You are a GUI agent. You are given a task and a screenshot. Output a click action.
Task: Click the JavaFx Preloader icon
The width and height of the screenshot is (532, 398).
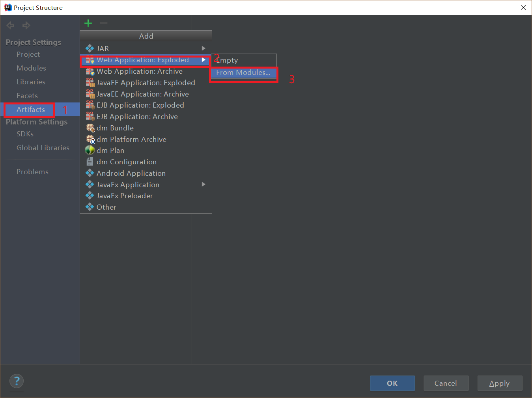coord(90,196)
